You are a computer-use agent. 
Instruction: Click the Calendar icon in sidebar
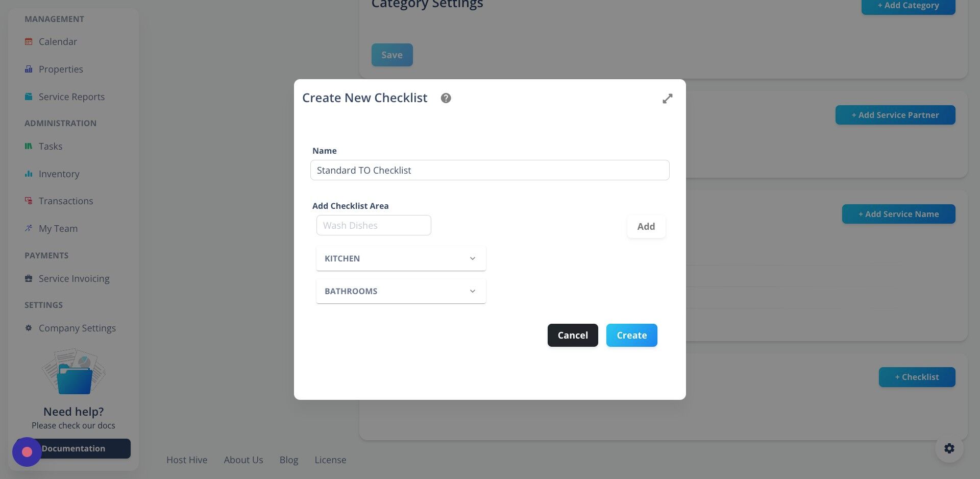(x=29, y=41)
